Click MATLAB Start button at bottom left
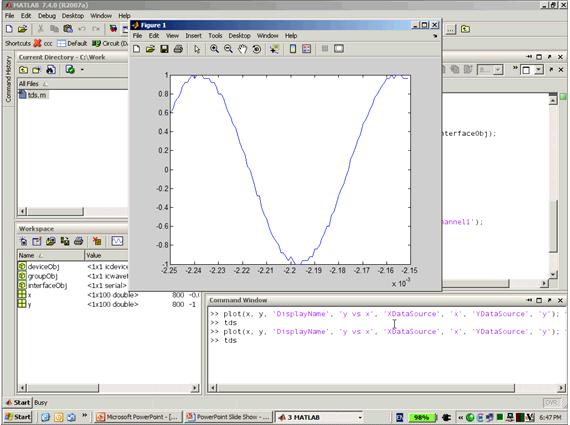 click(18, 402)
